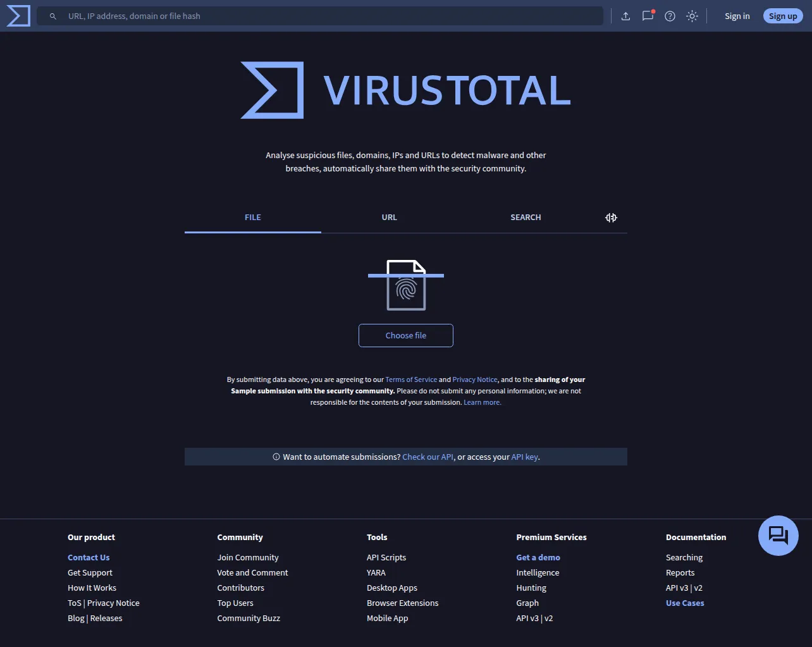Open the API key link

point(525,457)
